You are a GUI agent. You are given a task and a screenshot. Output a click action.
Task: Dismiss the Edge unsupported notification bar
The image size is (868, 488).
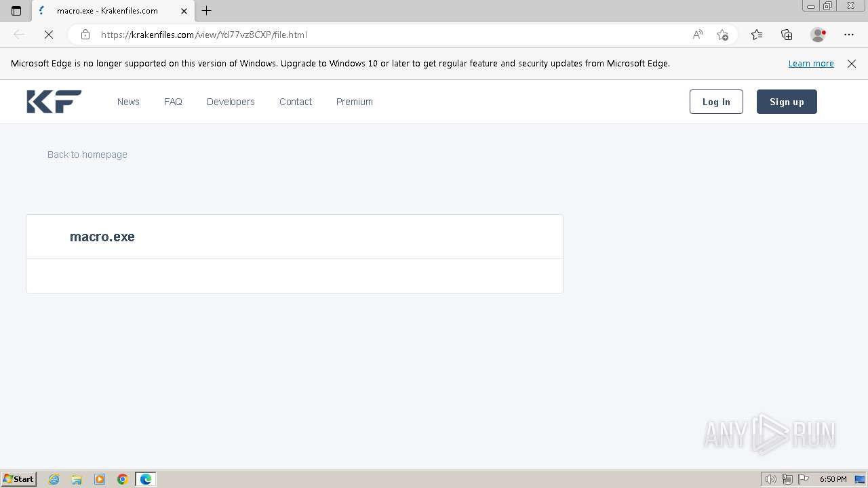(852, 64)
